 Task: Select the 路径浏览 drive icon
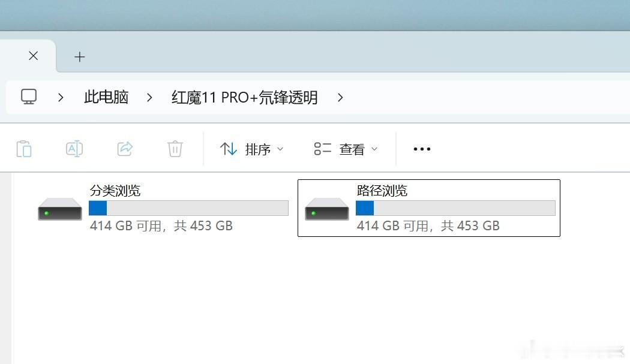pyautogui.click(x=326, y=209)
